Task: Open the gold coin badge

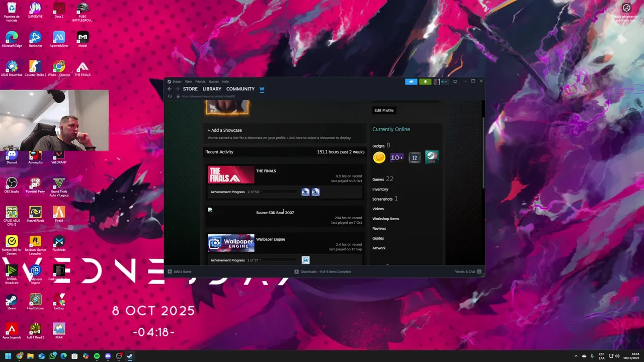Action: (379, 157)
